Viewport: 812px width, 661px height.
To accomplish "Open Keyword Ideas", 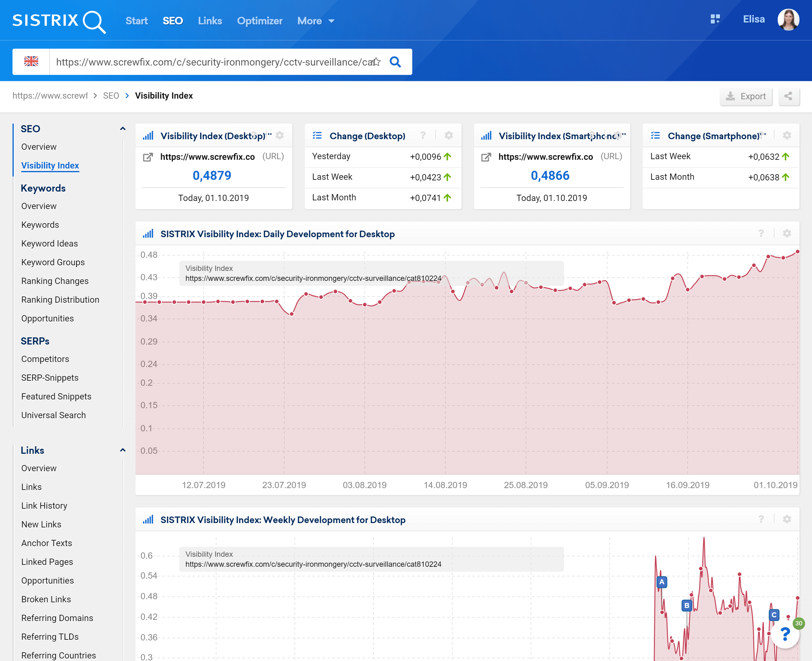I will coord(50,243).
